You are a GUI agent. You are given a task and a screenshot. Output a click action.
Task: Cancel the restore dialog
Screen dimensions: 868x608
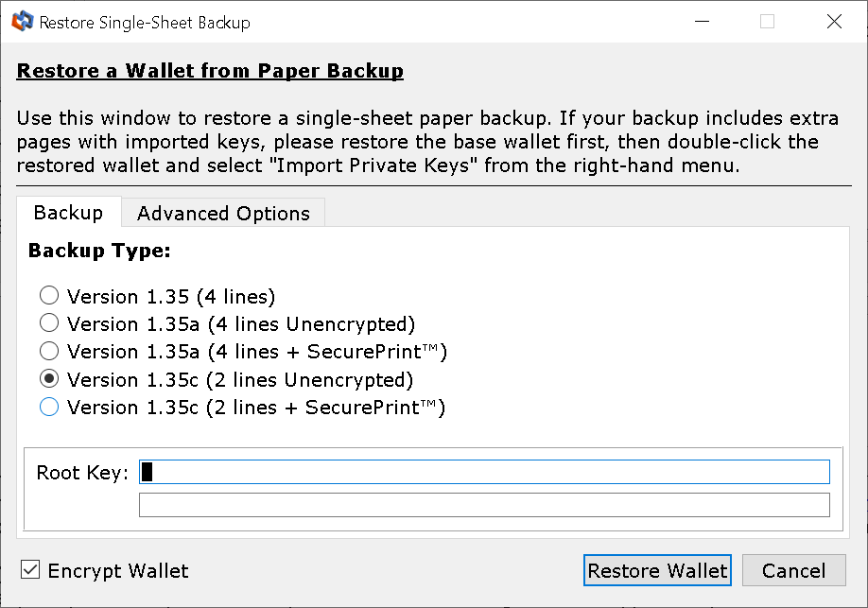click(794, 570)
